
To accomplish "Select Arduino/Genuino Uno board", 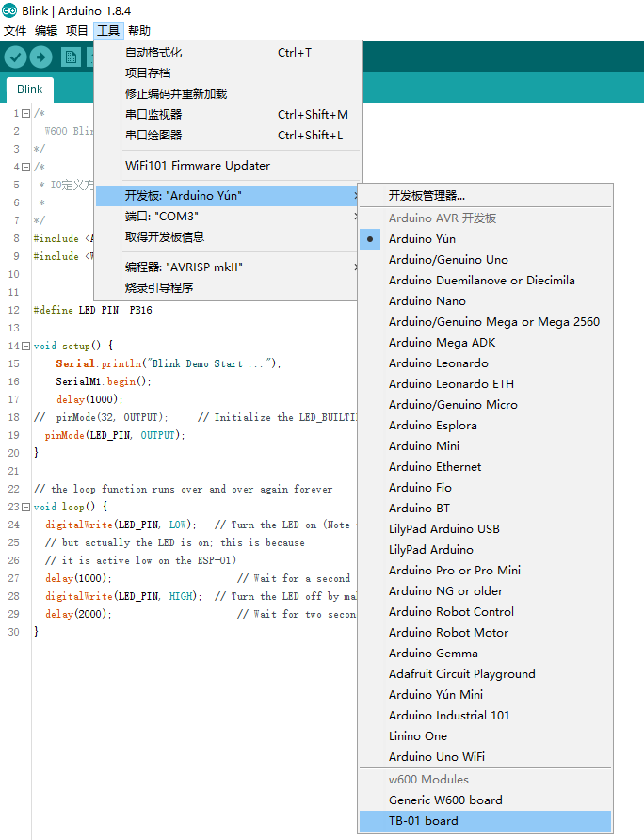I will [485, 260].
